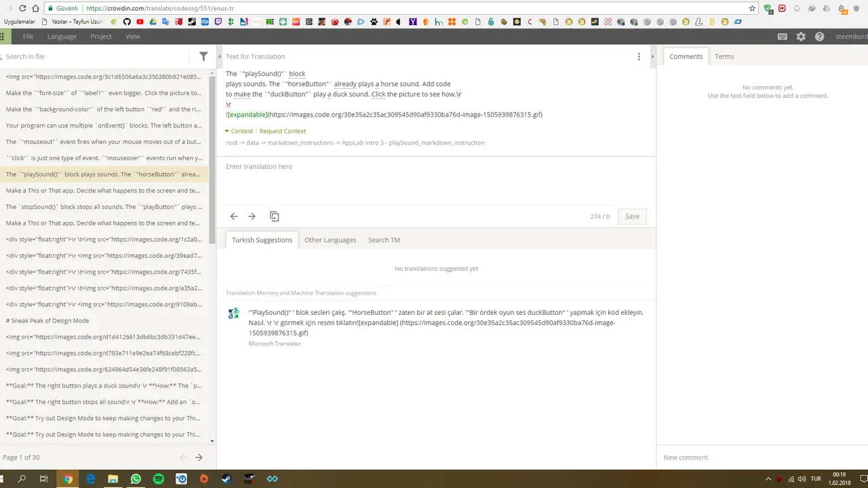Show hidden system tray icons
Screen dimensions: 868x488
click(768, 478)
